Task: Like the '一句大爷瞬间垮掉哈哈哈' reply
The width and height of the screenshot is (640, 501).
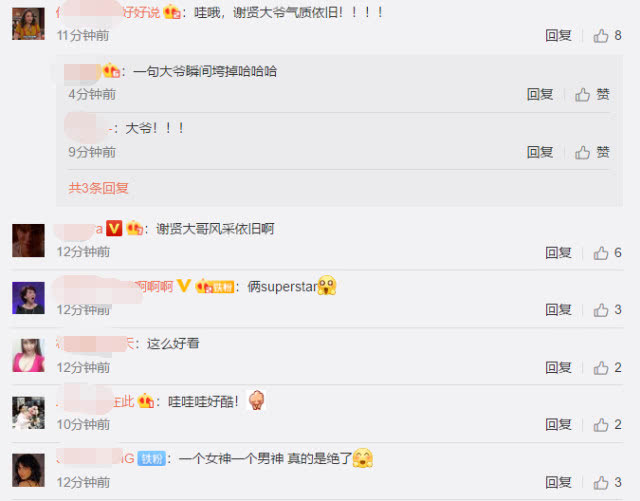Action: (x=592, y=95)
